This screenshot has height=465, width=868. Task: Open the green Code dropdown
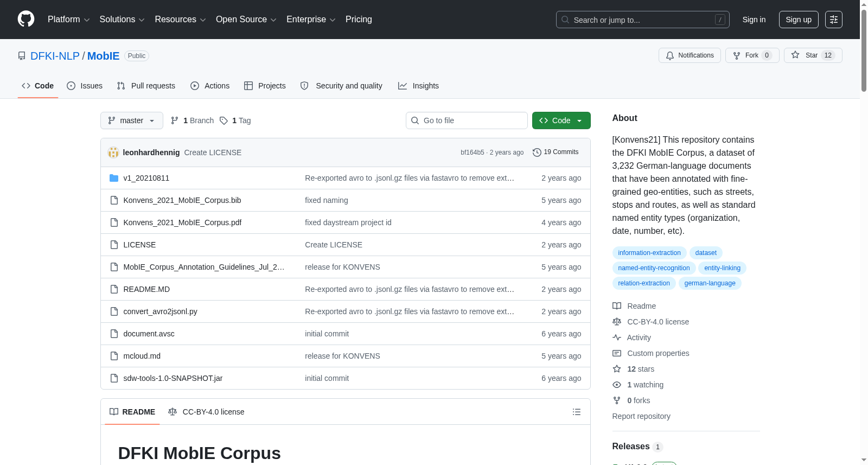pos(561,120)
